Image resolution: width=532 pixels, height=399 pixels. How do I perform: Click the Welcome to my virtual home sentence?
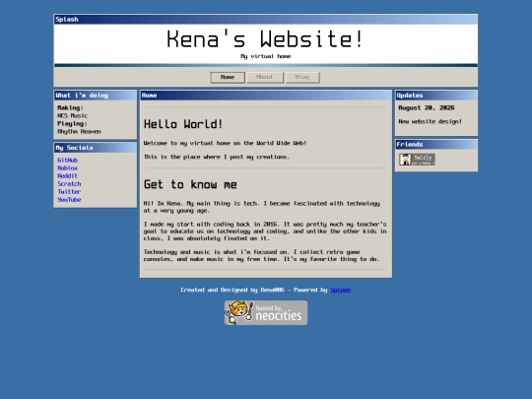(225, 143)
